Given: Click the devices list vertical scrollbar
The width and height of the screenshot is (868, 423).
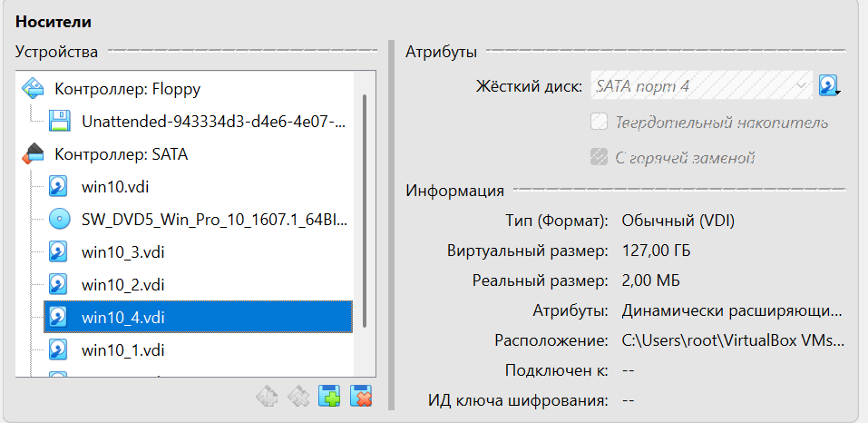Looking at the screenshot, I should (364, 211).
